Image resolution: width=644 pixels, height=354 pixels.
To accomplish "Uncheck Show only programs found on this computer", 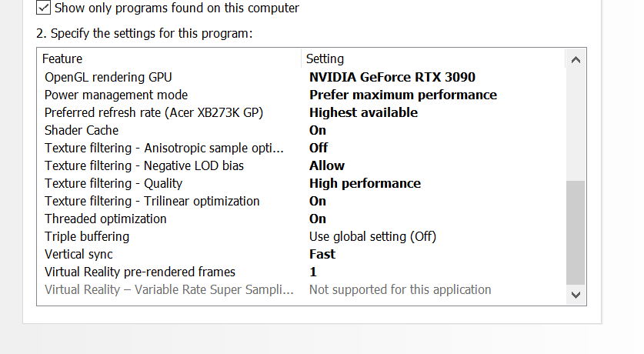I will point(44,8).
